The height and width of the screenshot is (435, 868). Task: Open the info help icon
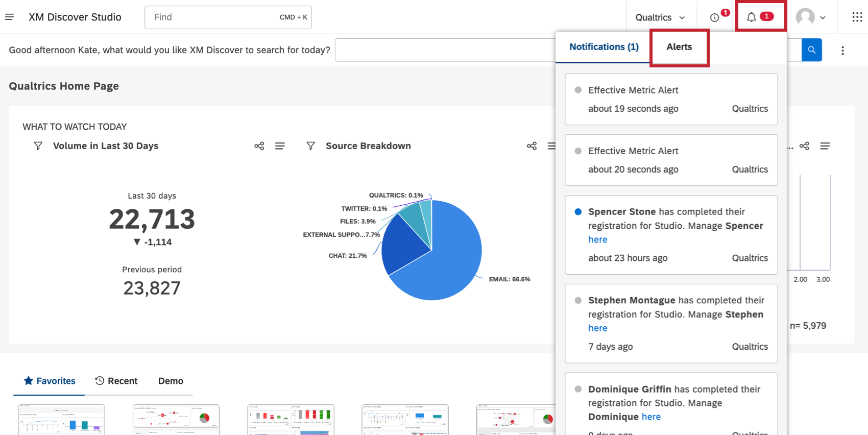714,17
